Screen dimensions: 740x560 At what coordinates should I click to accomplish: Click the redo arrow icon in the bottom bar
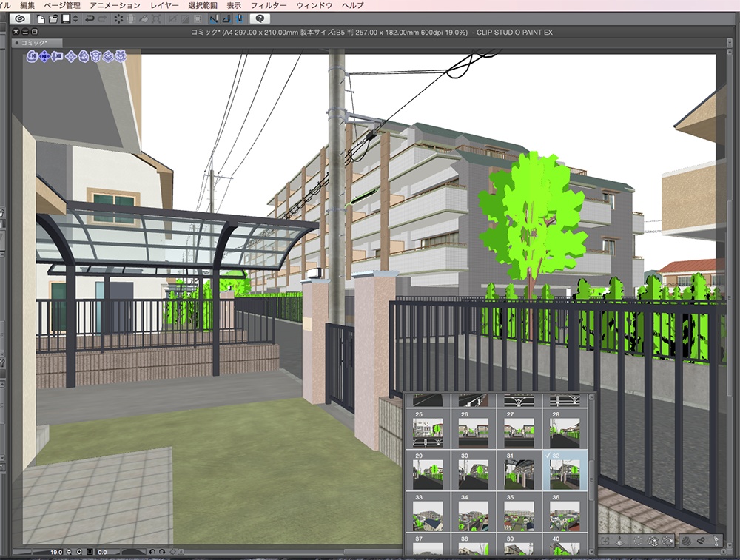tap(162, 551)
